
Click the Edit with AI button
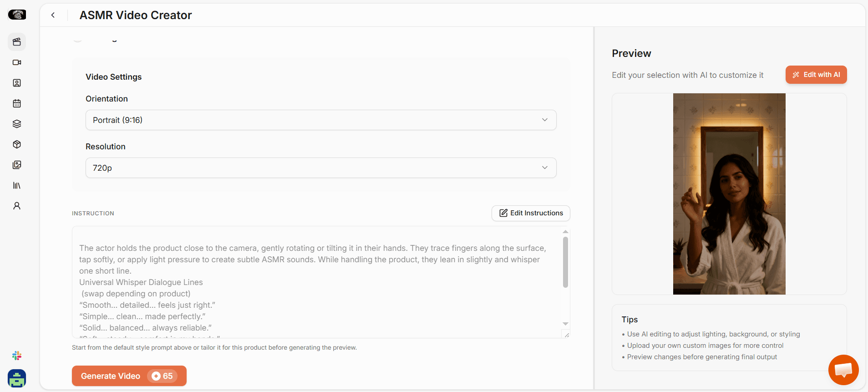(x=816, y=75)
